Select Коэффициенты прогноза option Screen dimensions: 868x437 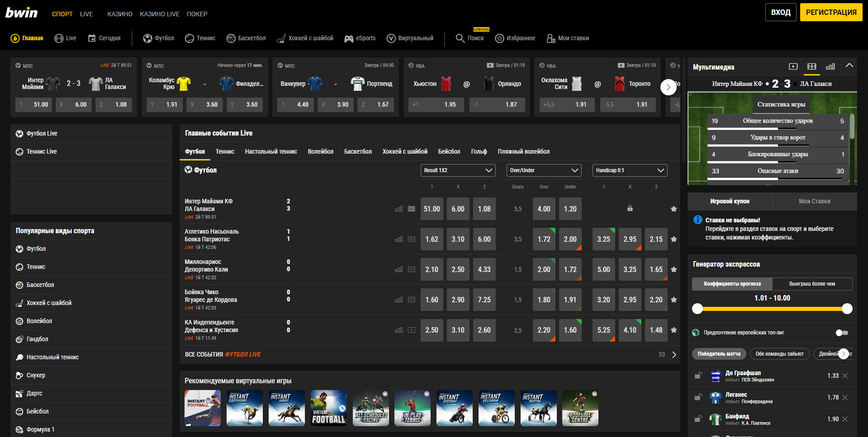click(x=732, y=284)
